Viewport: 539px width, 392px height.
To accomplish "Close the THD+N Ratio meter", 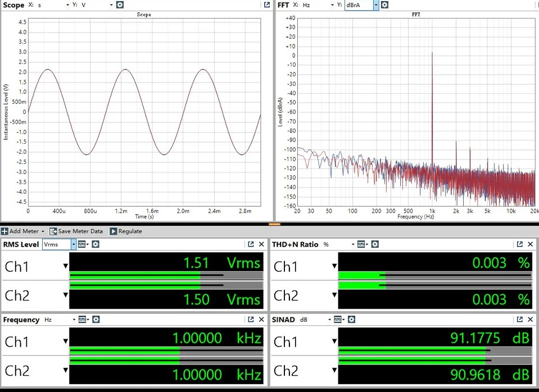I will pyautogui.click(x=531, y=244).
